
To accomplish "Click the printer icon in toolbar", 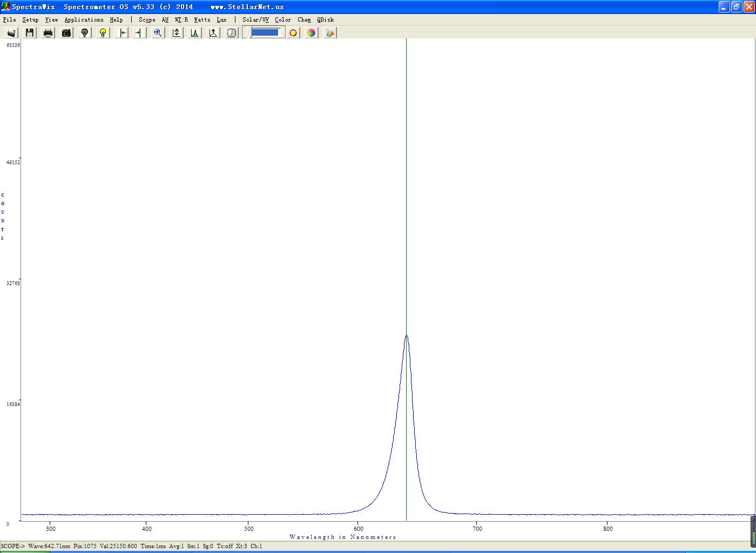I will [x=48, y=33].
